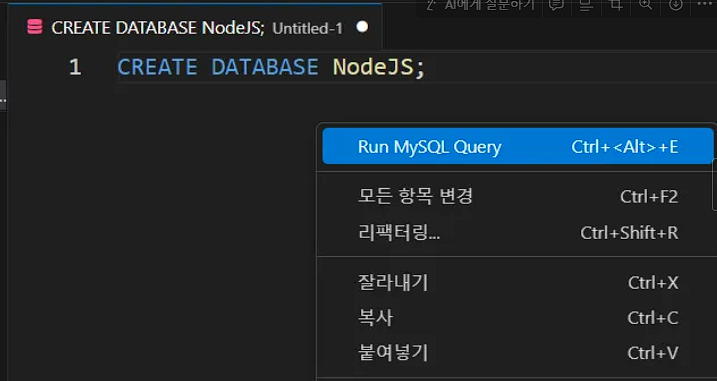Select 리팩터링... menu entry
The width and height of the screenshot is (717, 381).
coord(518,232)
